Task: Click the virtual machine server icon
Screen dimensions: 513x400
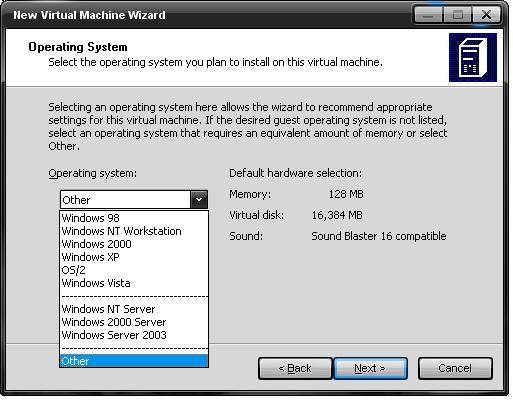Action: [x=473, y=57]
